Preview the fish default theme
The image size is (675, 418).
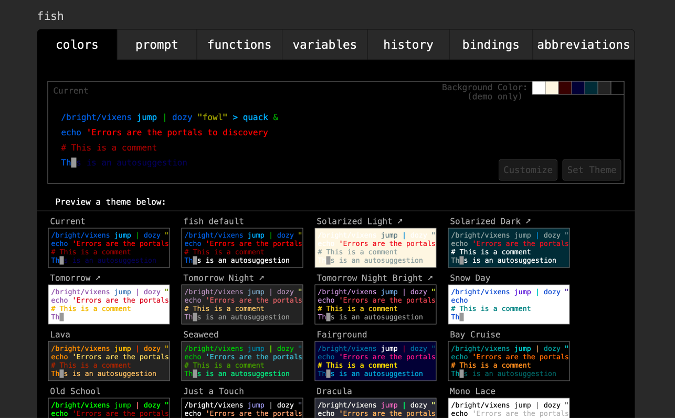click(x=243, y=248)
